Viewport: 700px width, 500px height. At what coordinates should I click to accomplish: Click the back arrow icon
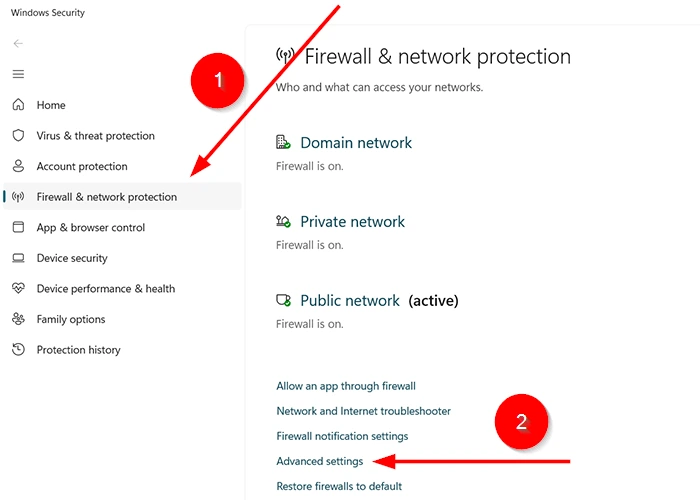[x=18, y=43]
